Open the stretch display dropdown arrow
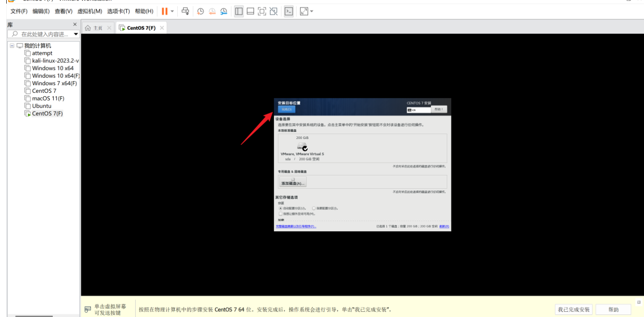Image resolution: width=644 pixels, height=317 pixels. [312, 11]
